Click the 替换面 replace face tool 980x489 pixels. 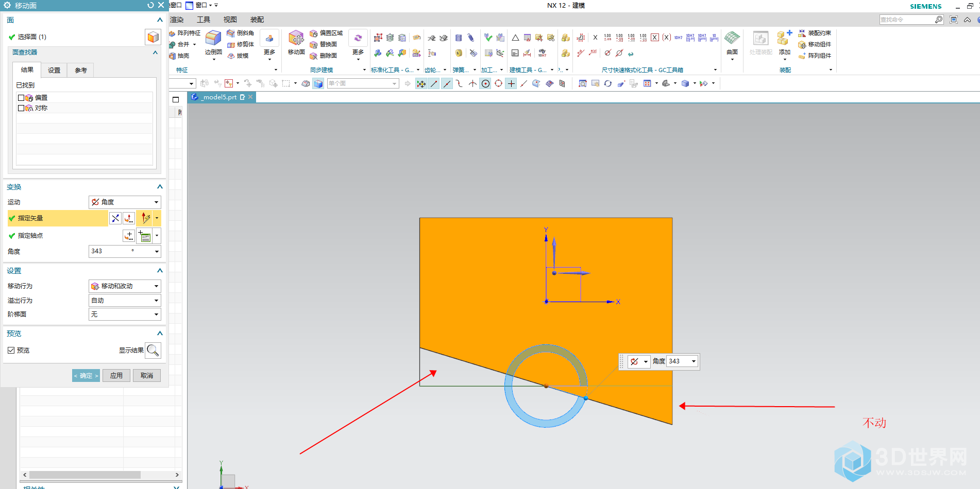pos(324,44)
